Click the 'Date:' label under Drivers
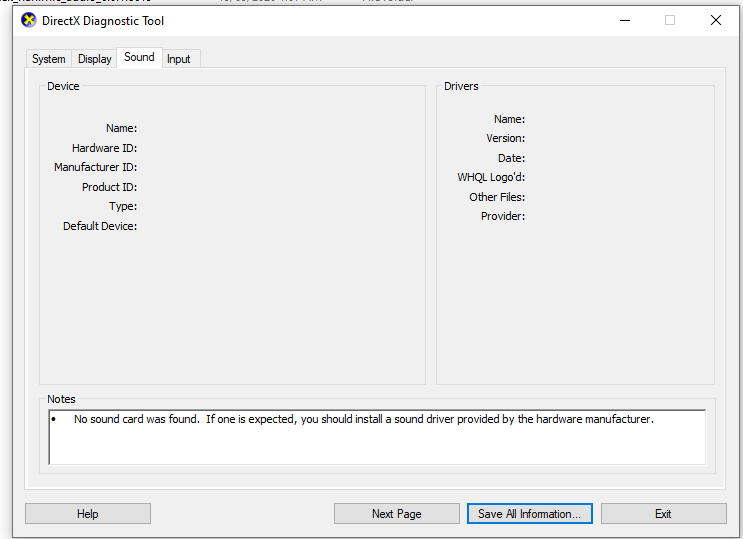The height and width of the screenshot is (539, 743). point(511,158)
